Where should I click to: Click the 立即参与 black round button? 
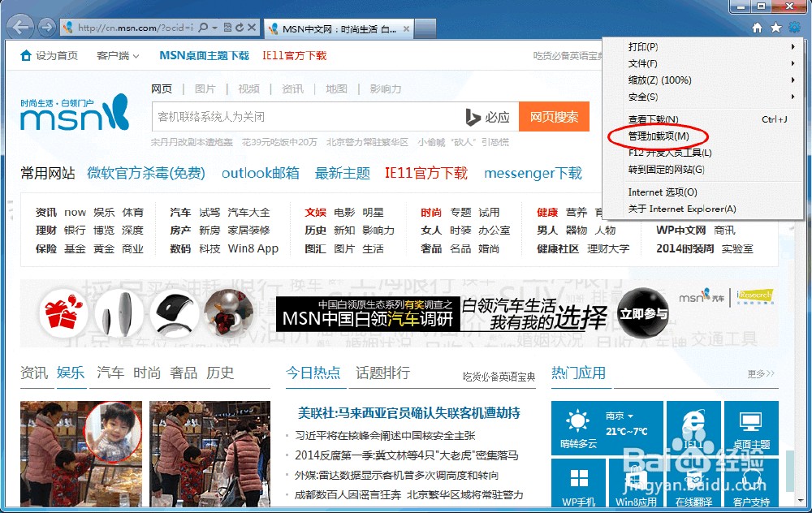(644, 313)
